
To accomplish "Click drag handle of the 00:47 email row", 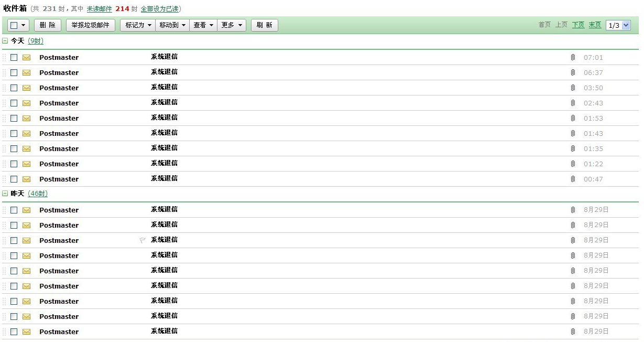I will point(4,179).
